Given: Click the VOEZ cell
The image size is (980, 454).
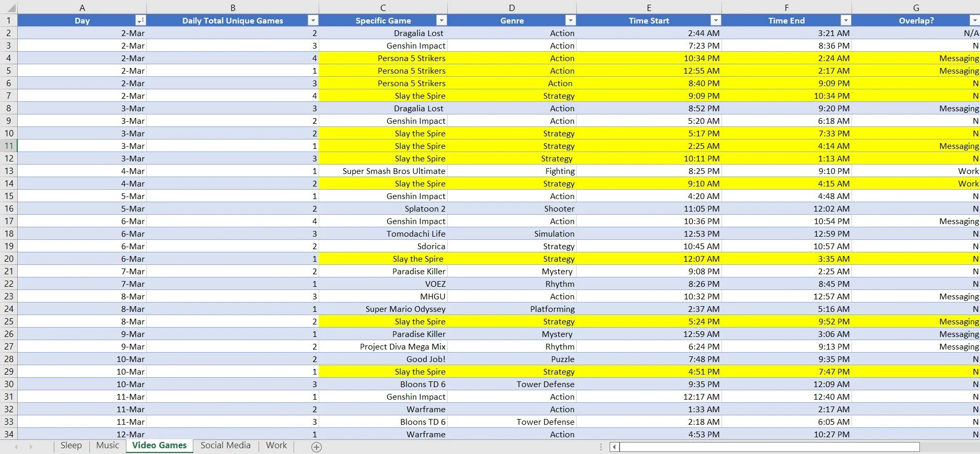Looking at the screenshot, I should (x=383, y=284).
